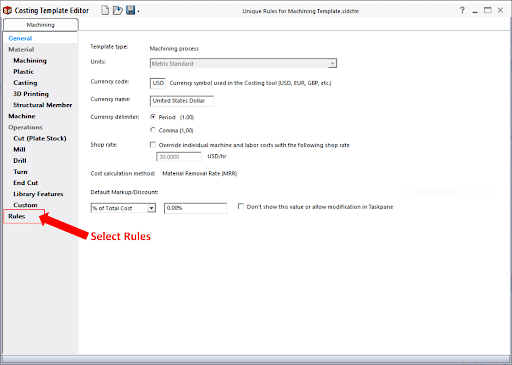Click the New template icon
The height and width of the screenshot is (365, 512).
pyautogui.click(x=105, y=10)
